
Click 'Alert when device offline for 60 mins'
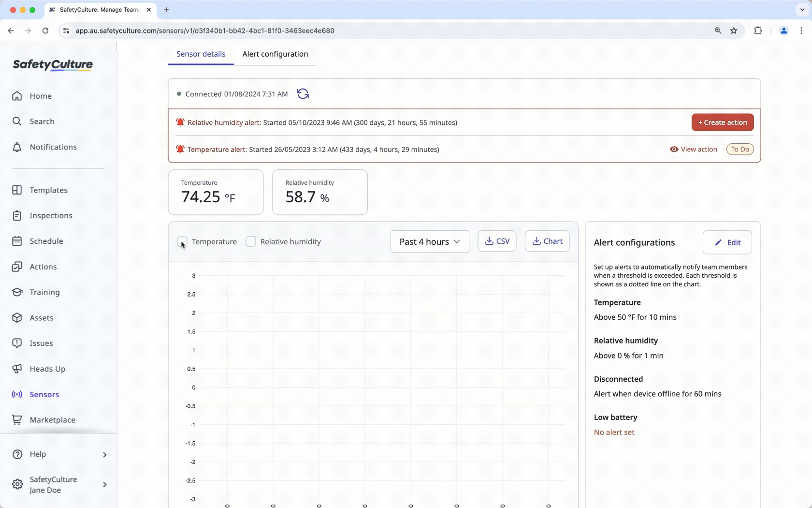coord(658,394)
